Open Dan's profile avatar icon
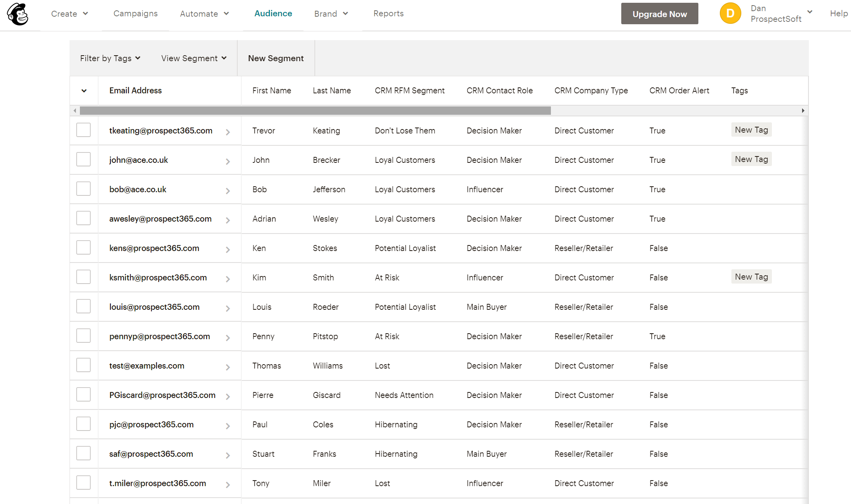Image resolution: width=851 pixels, height=504 pixels. click(x=730, y=13)
